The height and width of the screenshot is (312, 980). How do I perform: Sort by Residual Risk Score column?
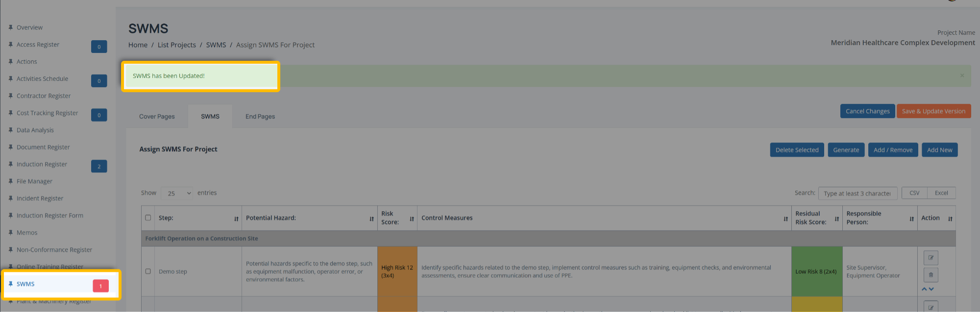tap(836, 219)
